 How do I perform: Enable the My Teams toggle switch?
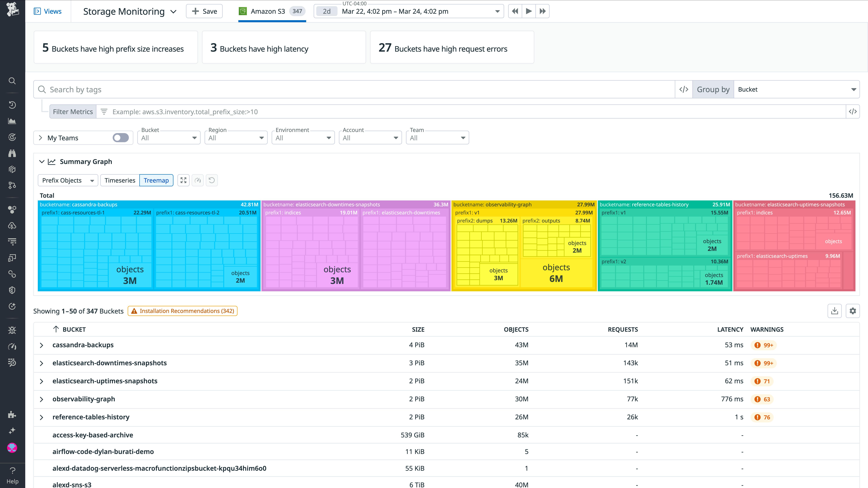click(120, 137)
